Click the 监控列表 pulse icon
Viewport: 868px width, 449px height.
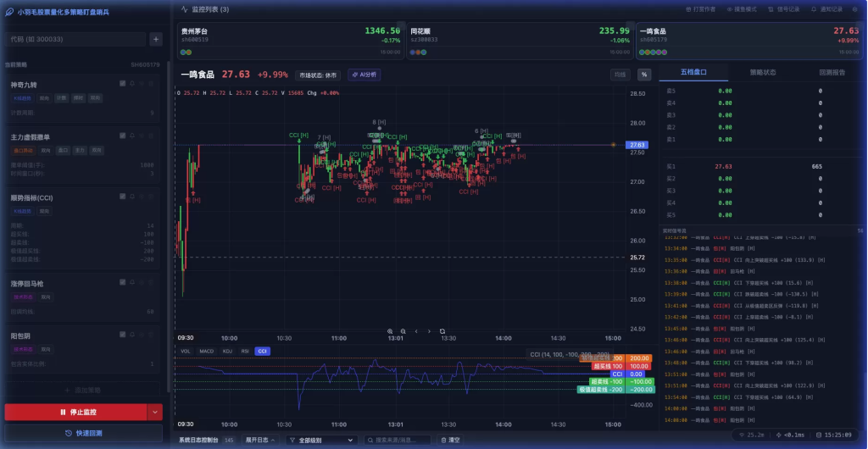coord(184,9)
